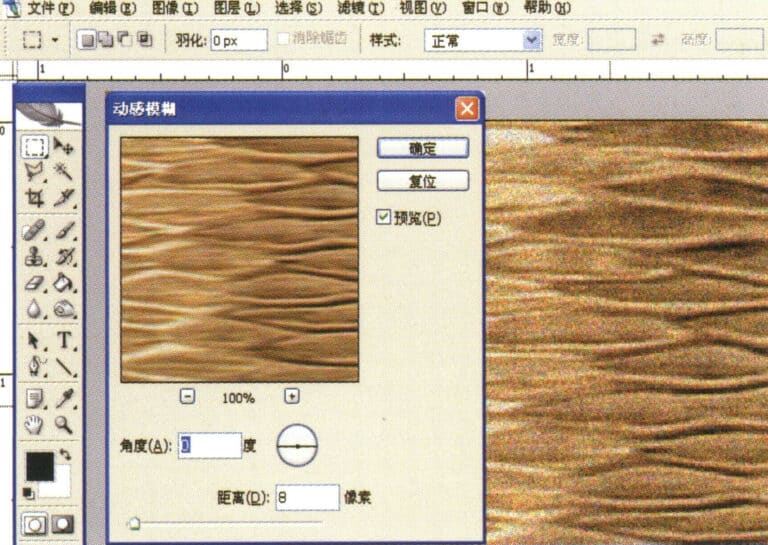Image resolution: width=768 pixels, height=545 pixels.
Task: Select the Rectangular Marquee tool in toolbox
Action: (x=34, y=146)
